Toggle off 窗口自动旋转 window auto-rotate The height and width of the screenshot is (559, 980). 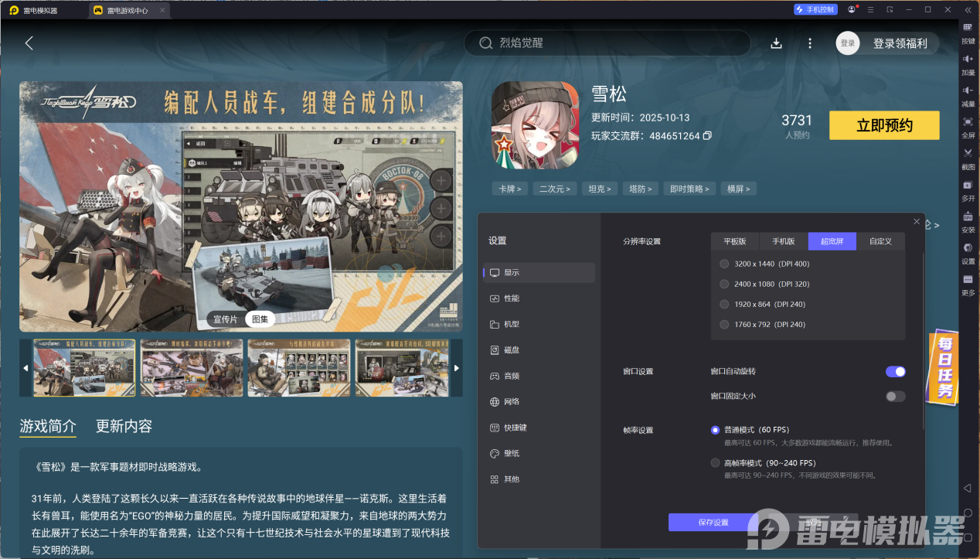[x=894, y=372]
